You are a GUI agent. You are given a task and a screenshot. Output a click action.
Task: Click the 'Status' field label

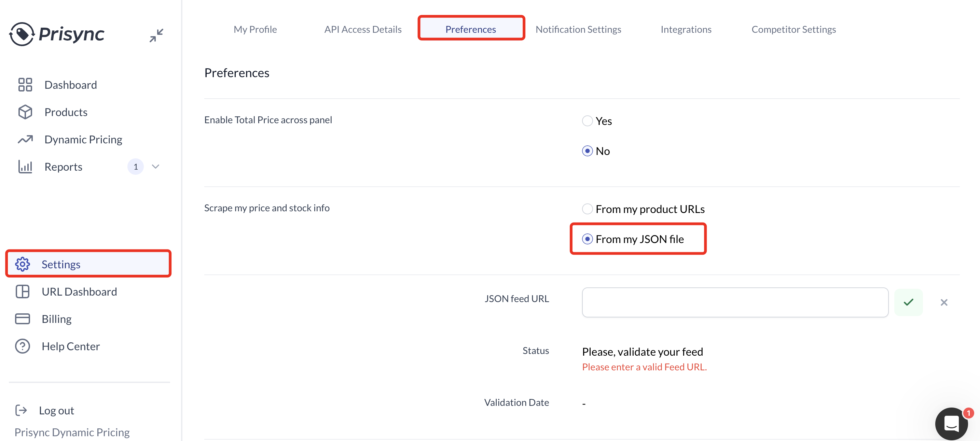pyautogui.click(x=536, y=351)
